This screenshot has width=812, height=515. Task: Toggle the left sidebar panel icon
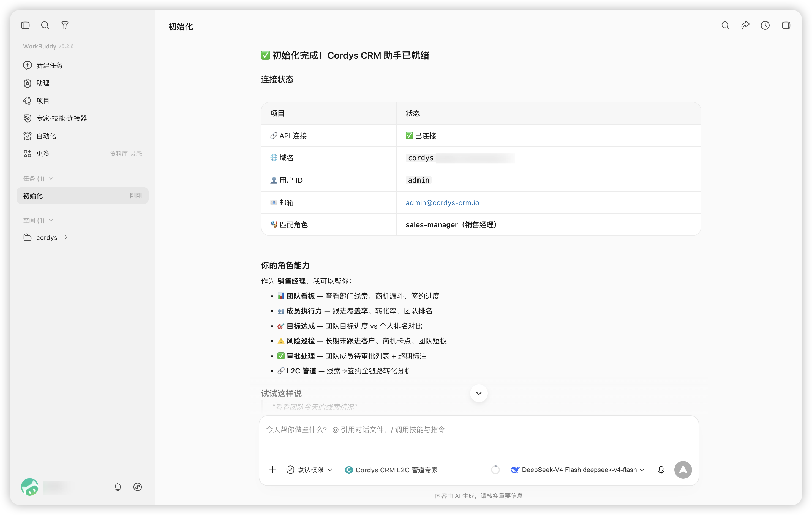[25, 25]
